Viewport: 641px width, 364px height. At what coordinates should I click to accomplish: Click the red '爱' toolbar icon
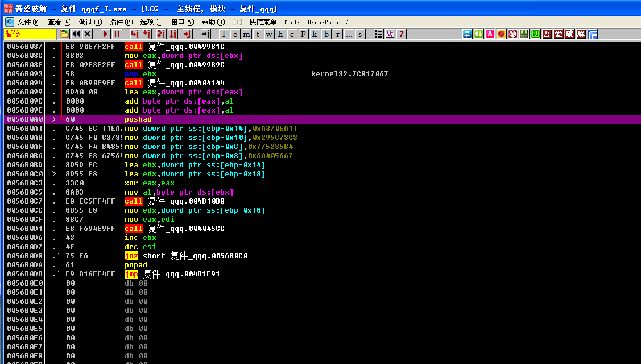click(559, 34)
